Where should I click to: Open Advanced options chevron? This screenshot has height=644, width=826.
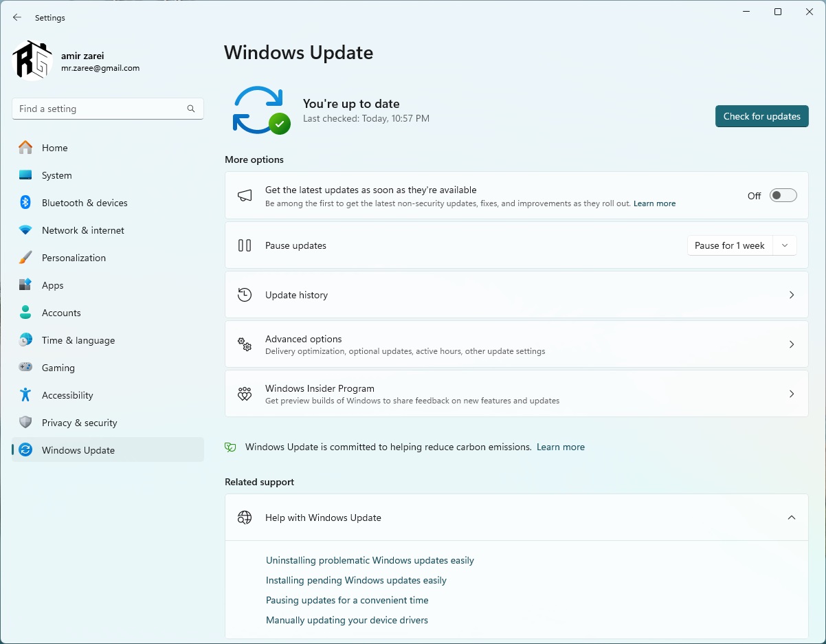pos(791,344)
